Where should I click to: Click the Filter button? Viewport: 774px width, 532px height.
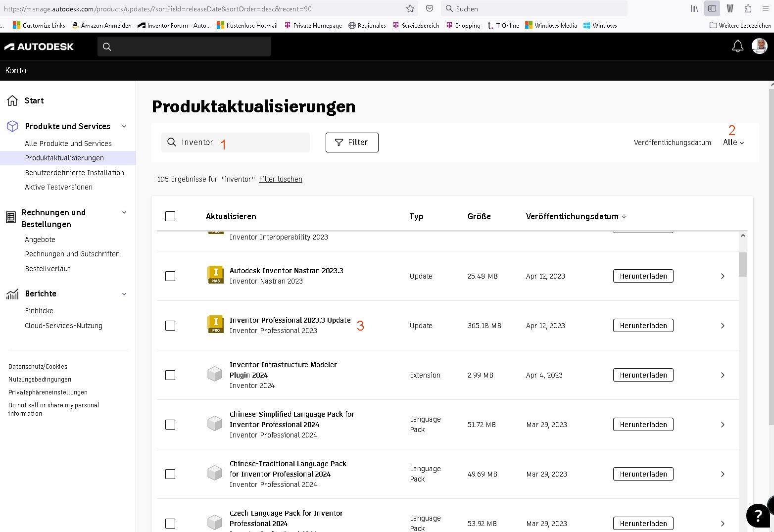tap(352, 143)
